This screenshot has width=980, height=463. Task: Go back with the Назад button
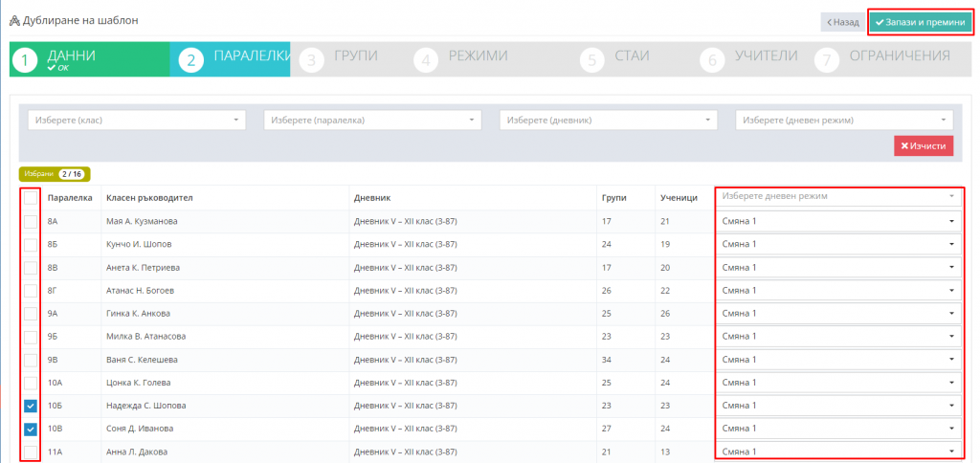(x=843, y=22)
